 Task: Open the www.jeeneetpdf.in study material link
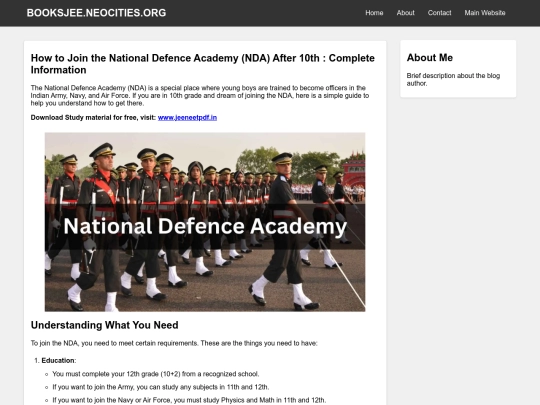(x=187, y=117)
